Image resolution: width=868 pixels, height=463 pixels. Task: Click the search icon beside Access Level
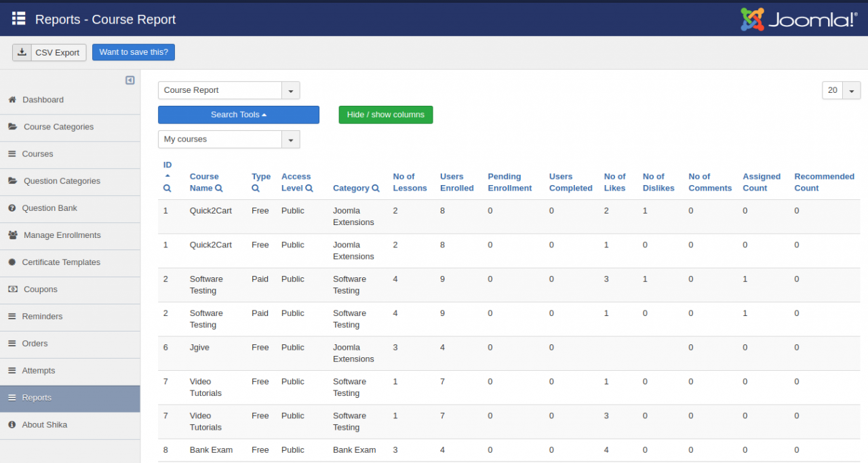tap(309, 188)
